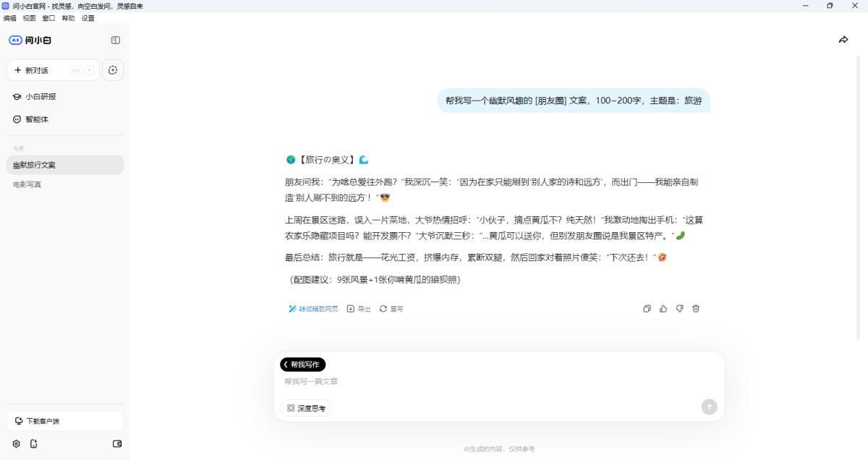Share the current conversation
Image resolution: width=868 pixels, height=460 pixels.
pyautogui.click(x=843, y=40)
